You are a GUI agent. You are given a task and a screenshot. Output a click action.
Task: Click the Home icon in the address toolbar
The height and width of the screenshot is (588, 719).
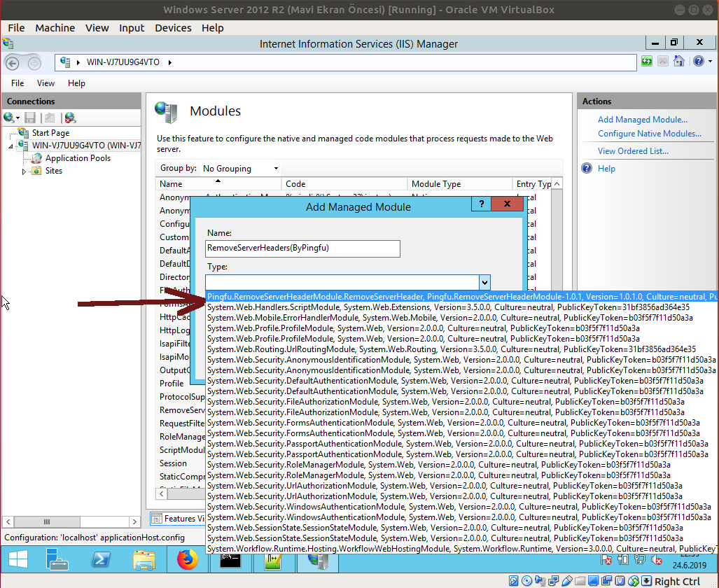click(x=679, y=62)
